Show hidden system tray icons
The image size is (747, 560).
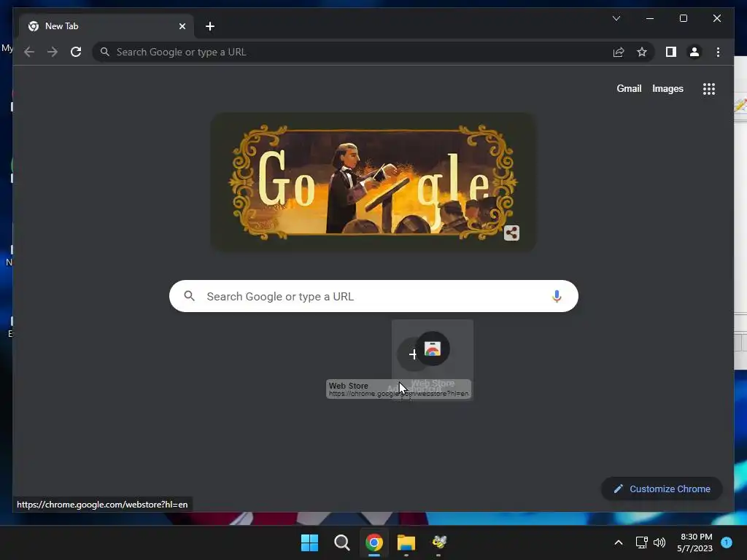[x=619, y=542]
